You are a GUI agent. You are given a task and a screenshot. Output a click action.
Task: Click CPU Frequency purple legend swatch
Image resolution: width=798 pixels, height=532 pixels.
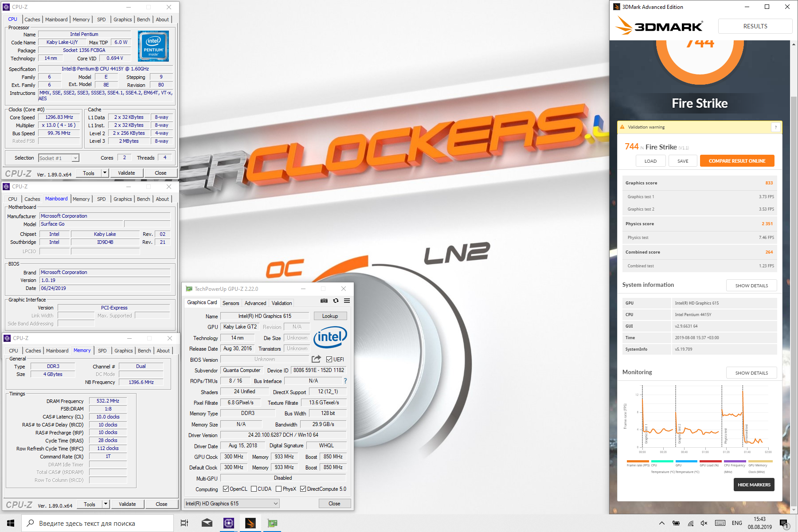735,461
